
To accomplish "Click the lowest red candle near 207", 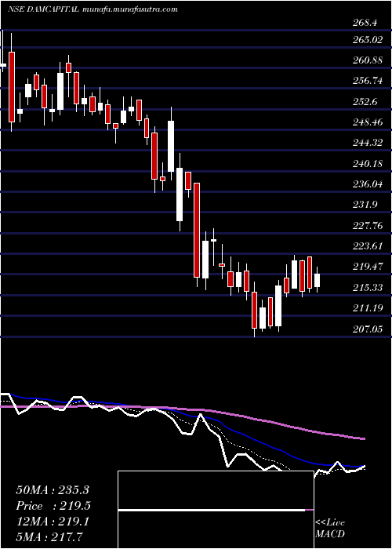I will tap(255, 310).
